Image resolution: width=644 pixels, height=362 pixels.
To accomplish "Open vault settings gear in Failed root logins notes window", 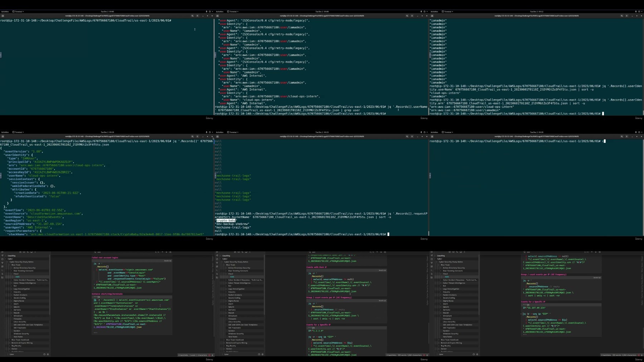I will [48, 354].
